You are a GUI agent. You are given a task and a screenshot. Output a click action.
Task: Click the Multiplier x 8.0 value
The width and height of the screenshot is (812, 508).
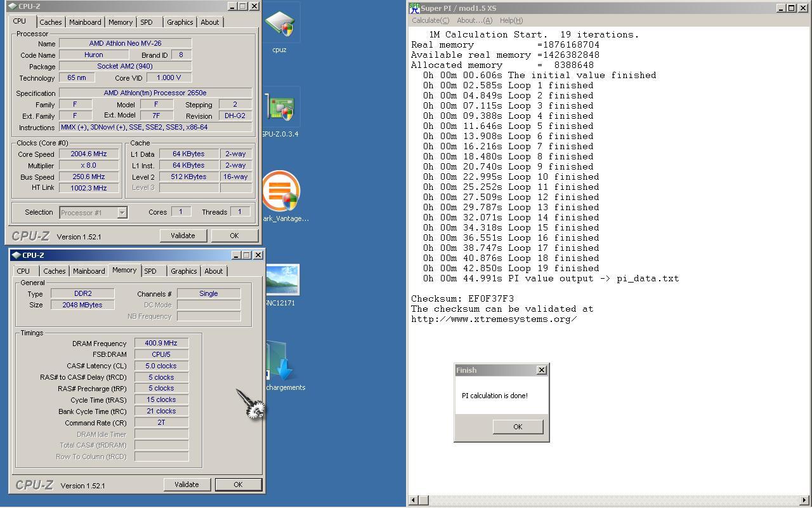coord(89,165)
